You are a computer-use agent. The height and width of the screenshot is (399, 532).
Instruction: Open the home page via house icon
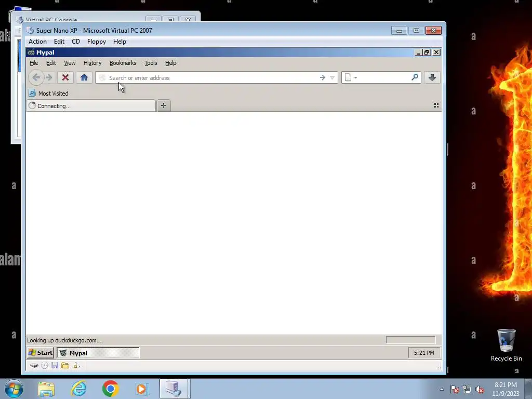(84, 78)
